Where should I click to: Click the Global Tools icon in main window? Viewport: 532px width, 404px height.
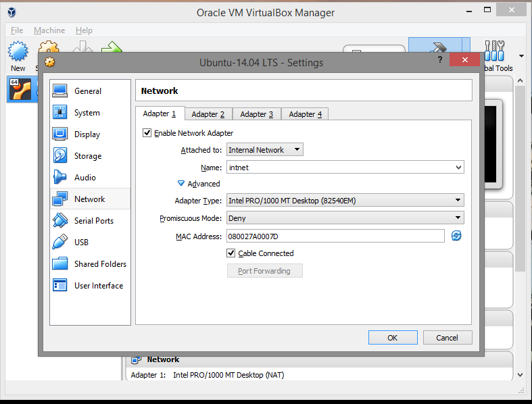point(494,51)
